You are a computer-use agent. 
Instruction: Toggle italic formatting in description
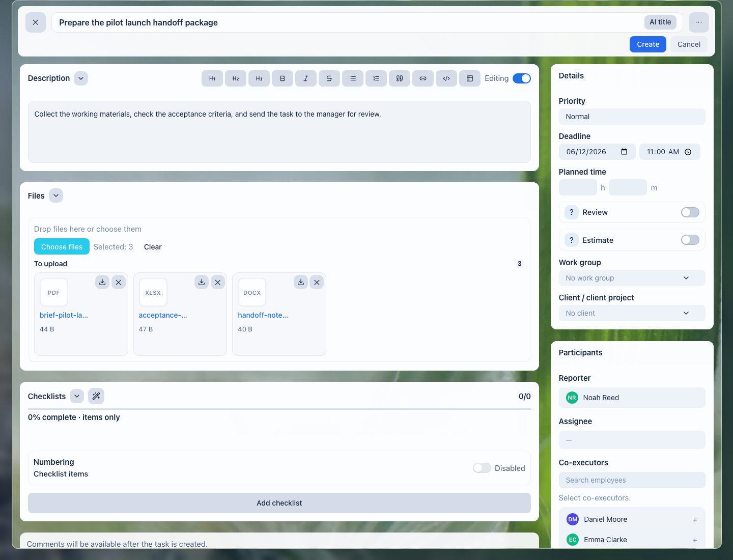pos(306,78)
